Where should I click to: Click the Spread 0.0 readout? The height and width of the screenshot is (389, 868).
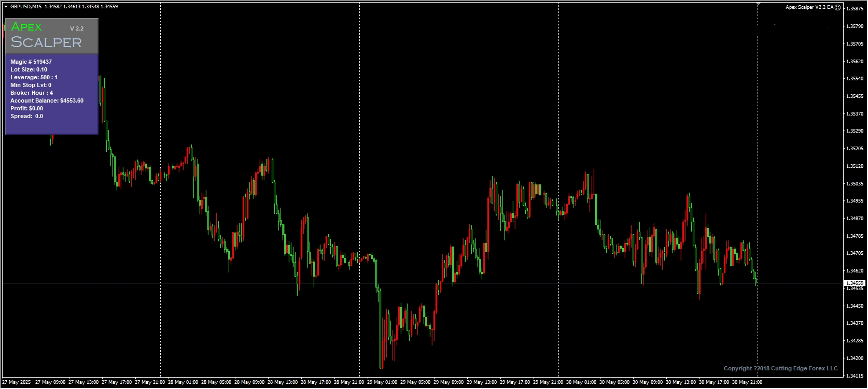point(26,116)
